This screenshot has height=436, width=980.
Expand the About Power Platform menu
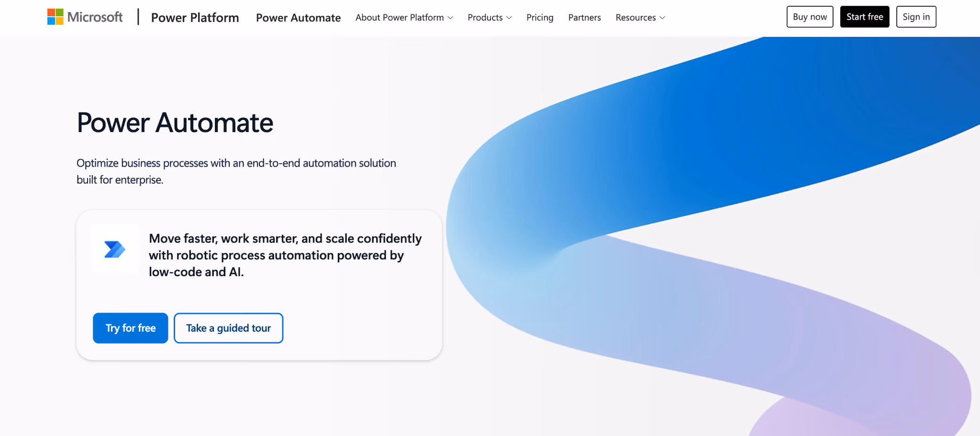click(x=404, y=18)
